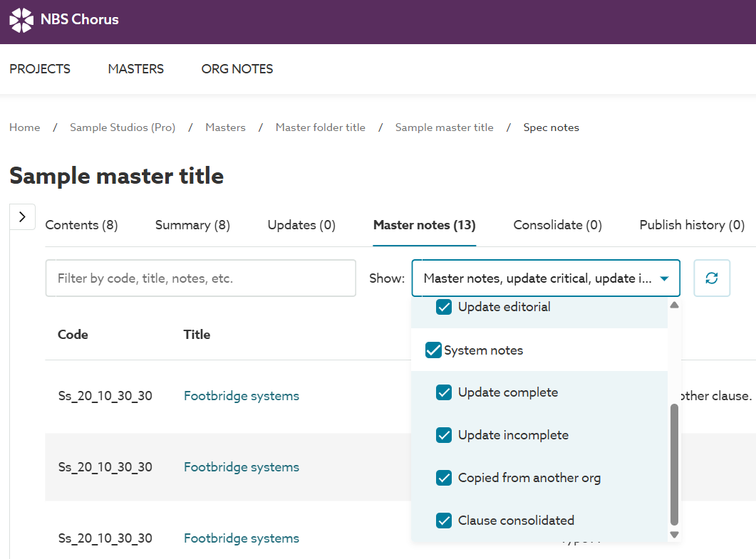Click the Title column header

[197, 335]
